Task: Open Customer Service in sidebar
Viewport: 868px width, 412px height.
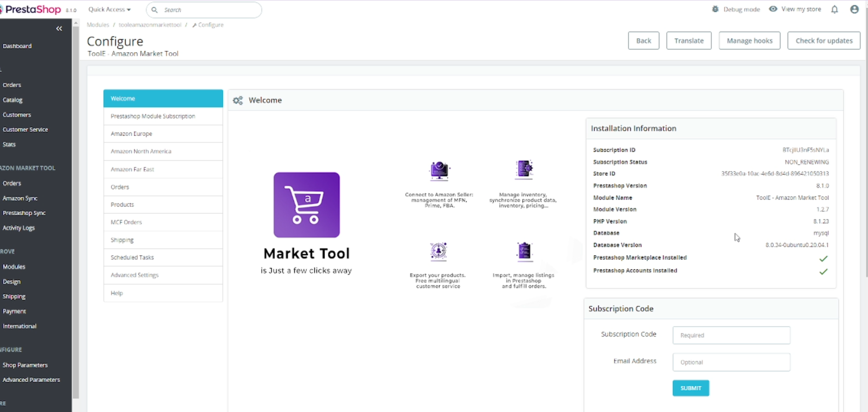Action: coord(25,130)
